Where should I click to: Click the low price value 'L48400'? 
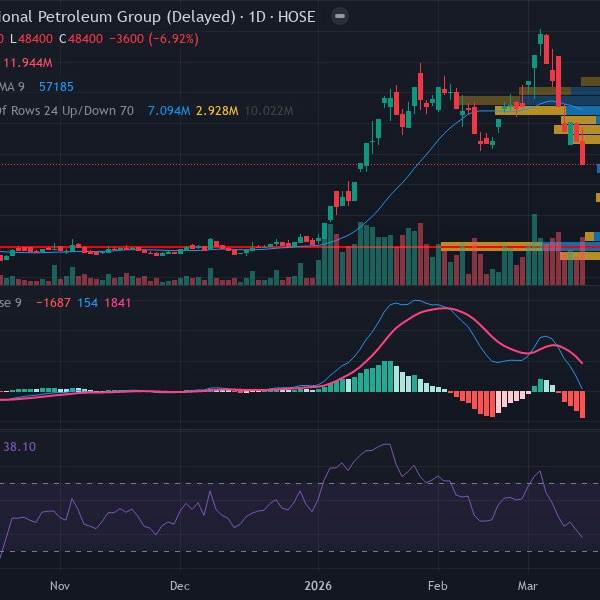tap(31, 39)
